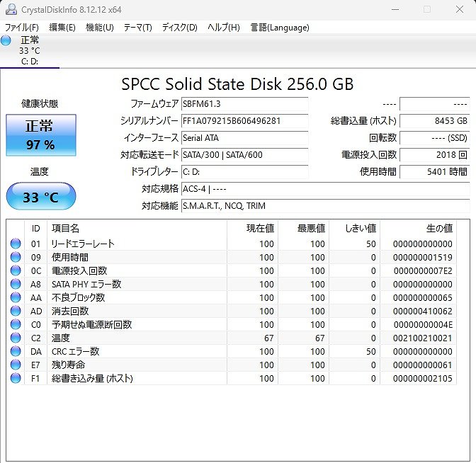Viewport: 476px width, 463px height.
Task: Click the 現在値 column header
Action: click(x=252, y=228)
